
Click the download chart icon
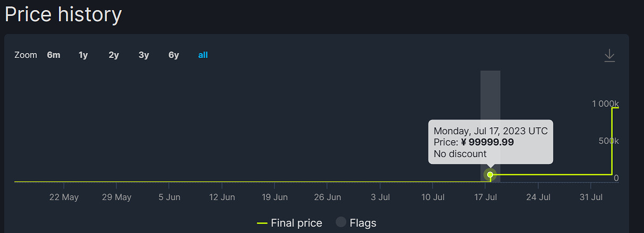tap(609, 56)
